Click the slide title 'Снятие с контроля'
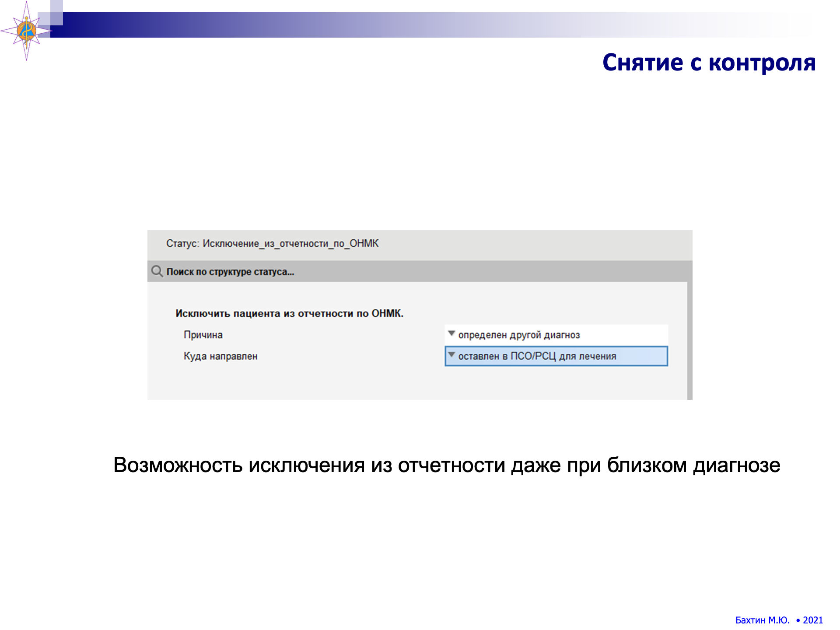840x630 pixels. point(709,63)
